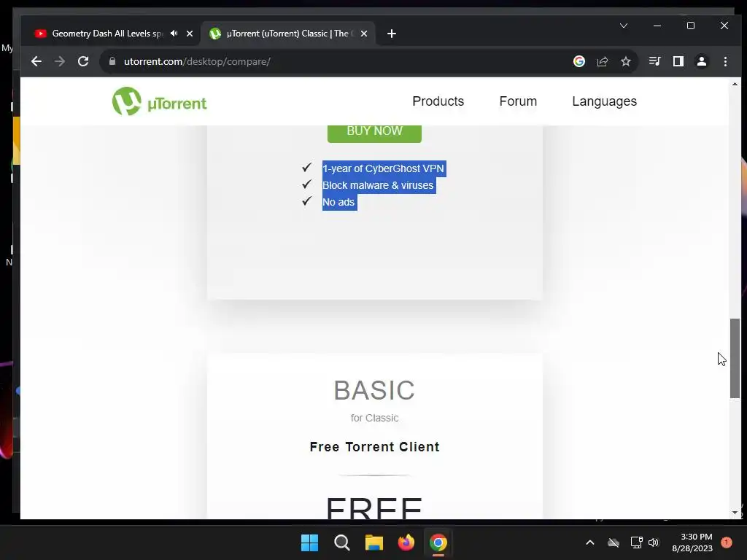Share this page using the share icon
The height and width of the screenshot is (560, 747).
click(x=603, y=61)
